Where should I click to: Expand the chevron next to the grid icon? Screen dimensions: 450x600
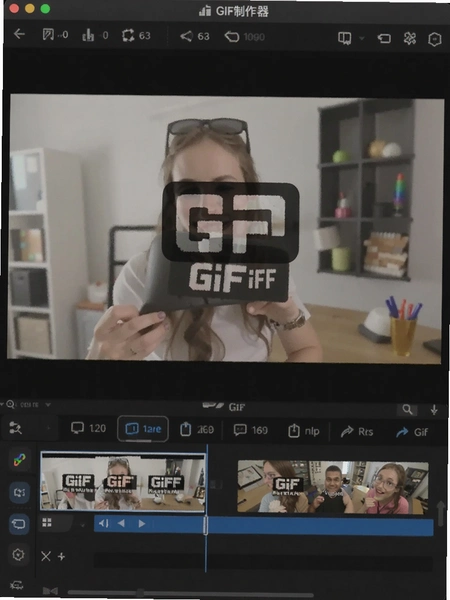82,525
